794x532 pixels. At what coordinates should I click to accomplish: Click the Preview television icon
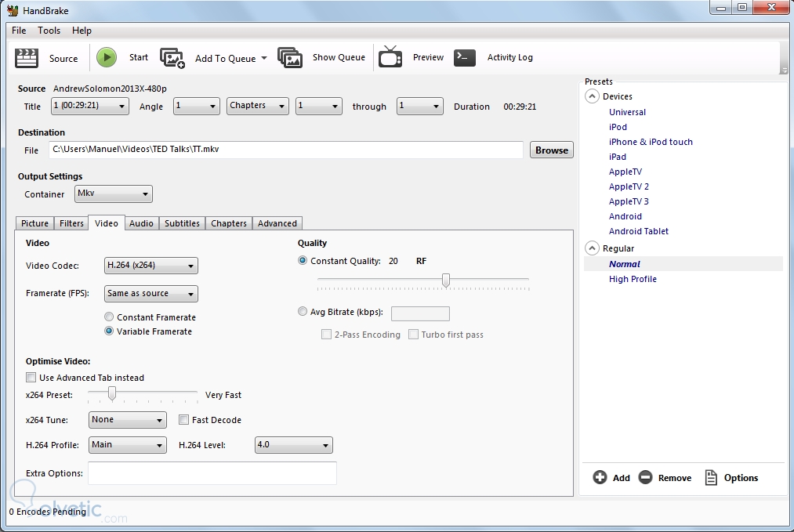390,56
